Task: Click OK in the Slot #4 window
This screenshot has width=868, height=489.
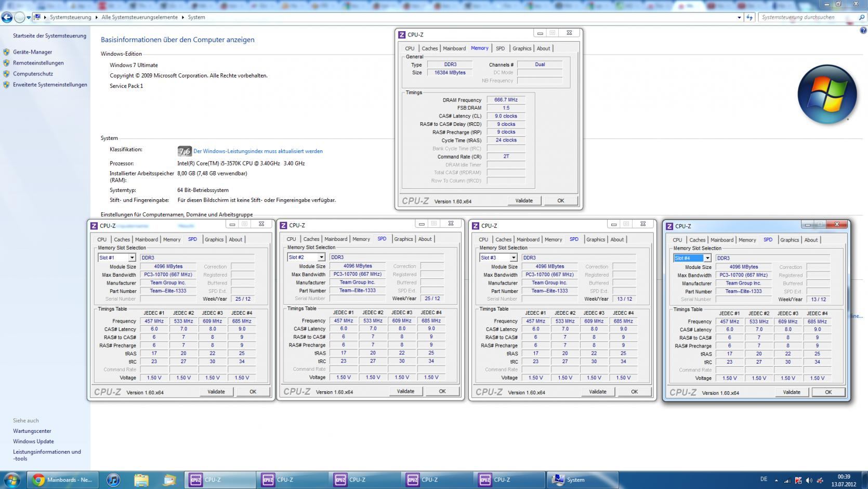Action: coord(828,392)
